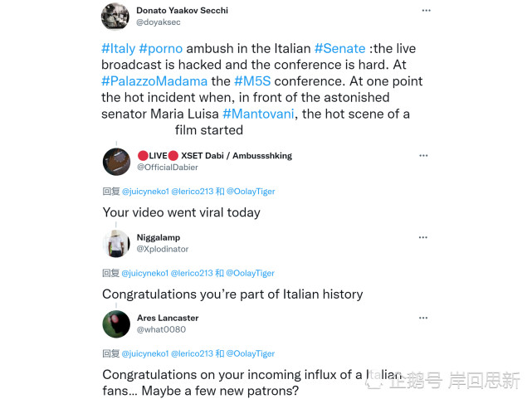Open Niggalamp's profile avatar
Viewport: 532px width, 399px height.
116,243
